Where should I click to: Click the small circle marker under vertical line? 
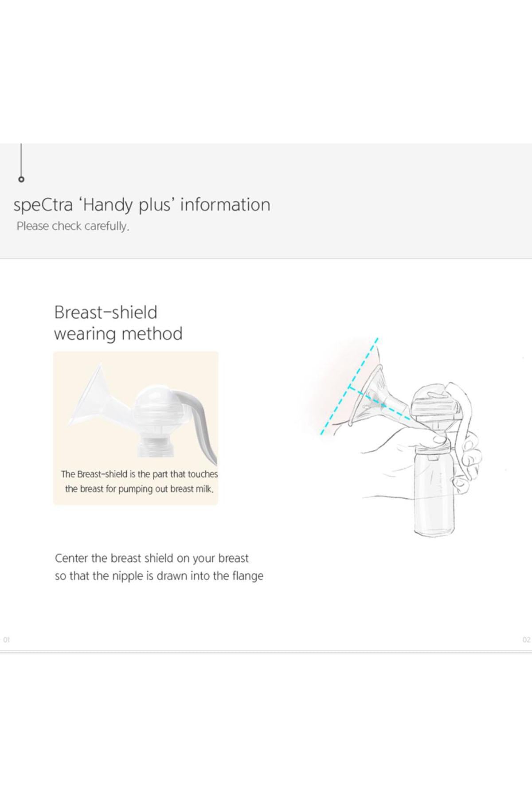click(x=21, y=180)
